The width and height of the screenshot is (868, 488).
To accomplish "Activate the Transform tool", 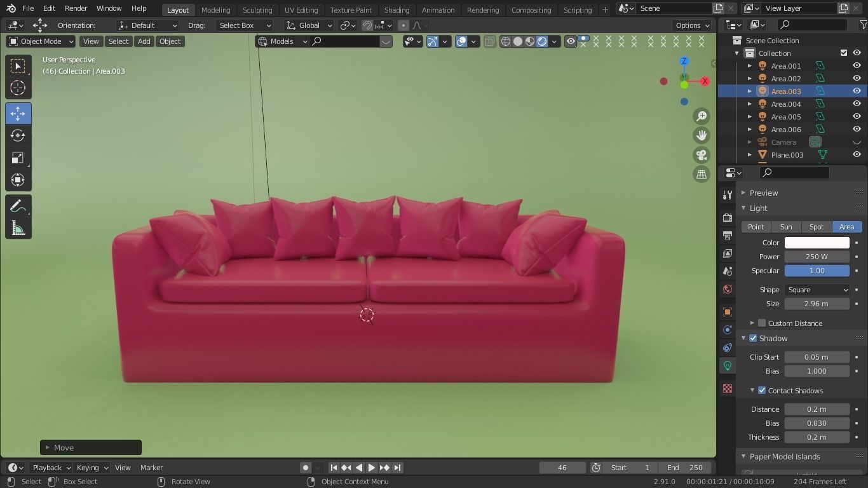I will pos(18,180).
